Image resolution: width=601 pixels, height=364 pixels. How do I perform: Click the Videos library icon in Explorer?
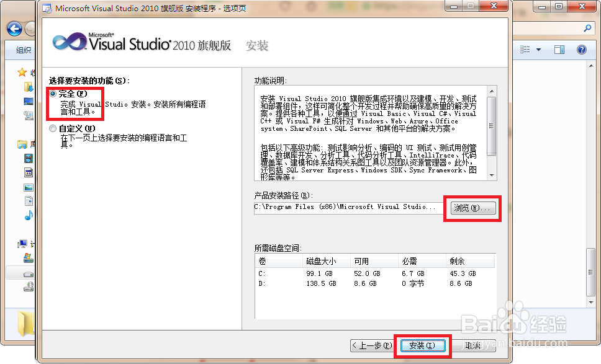29,158
